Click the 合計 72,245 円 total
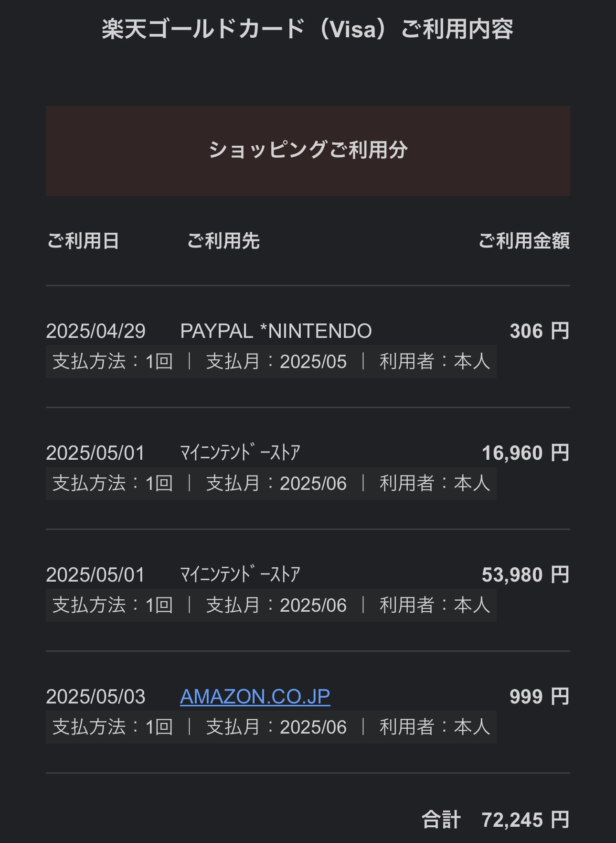 click(496, 820)
